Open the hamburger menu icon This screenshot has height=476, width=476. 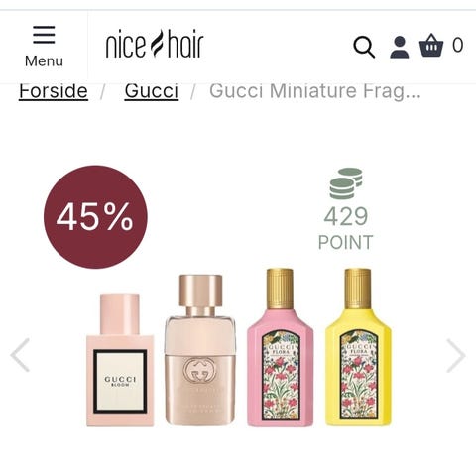(x=44, y=35)
